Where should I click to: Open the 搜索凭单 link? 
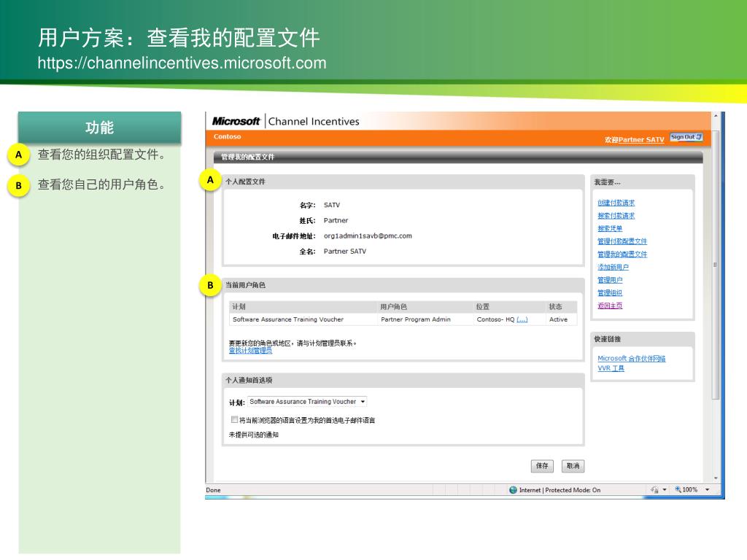[610, 228]
